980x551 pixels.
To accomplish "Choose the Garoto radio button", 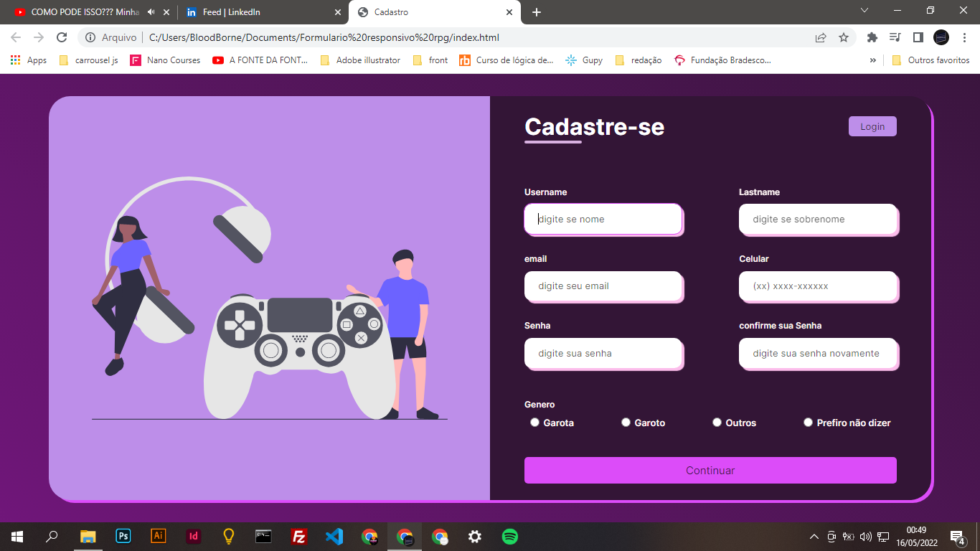I will point(626,422).
